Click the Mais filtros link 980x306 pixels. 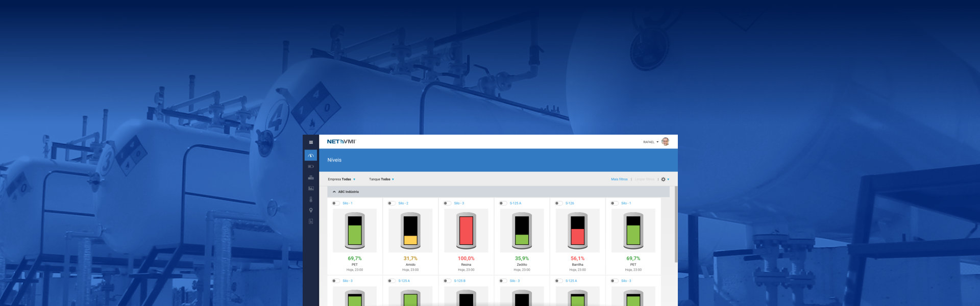pyautogui.click(x=619, y=180)
